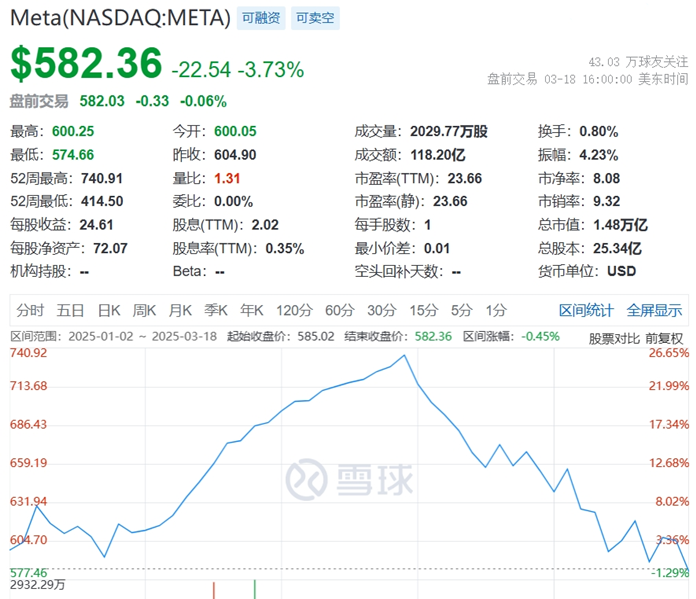This screenshot has width=696, height=599.
Task: Click the 740.92 y-axis label
Action: pyautogui.click(x=28, y=353)
